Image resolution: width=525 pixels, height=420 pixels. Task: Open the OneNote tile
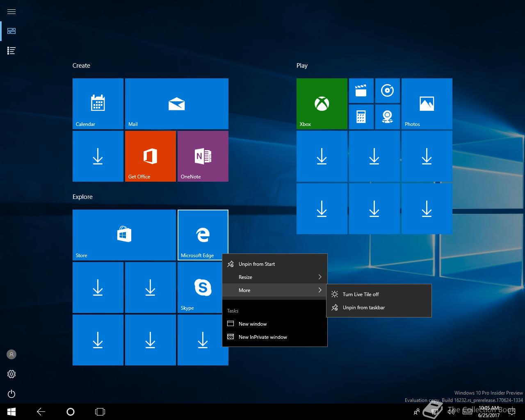click(203, 156)
